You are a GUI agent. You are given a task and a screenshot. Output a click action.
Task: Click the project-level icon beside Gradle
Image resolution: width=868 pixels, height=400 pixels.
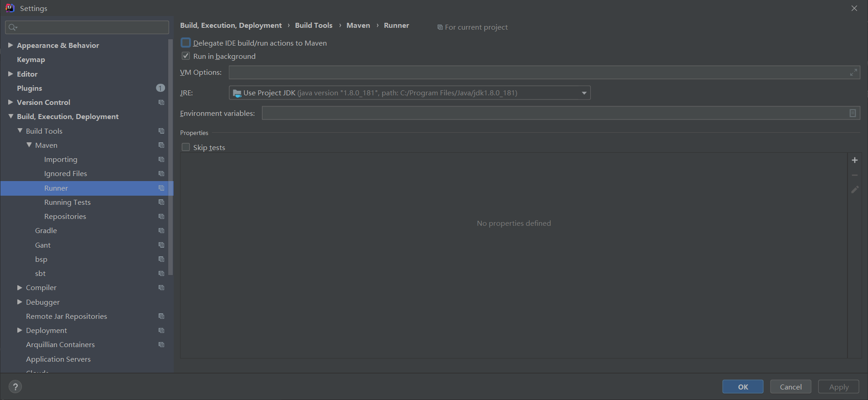[161, 230]
